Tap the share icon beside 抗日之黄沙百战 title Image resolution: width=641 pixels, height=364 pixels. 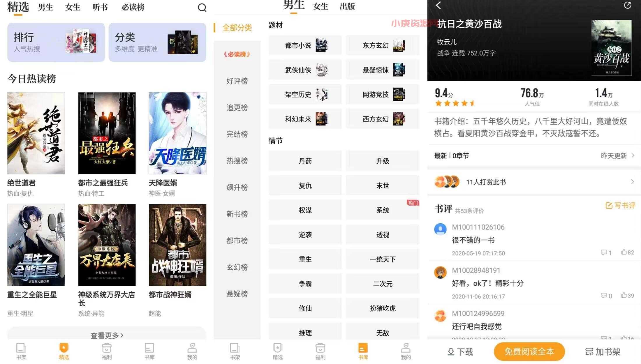pyautogui.click(x=628, y=6)
